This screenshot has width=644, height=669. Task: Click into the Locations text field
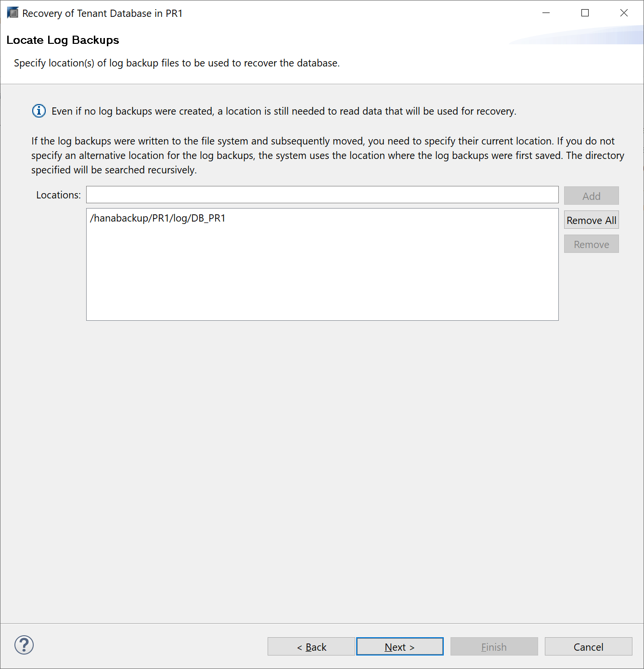322,195
